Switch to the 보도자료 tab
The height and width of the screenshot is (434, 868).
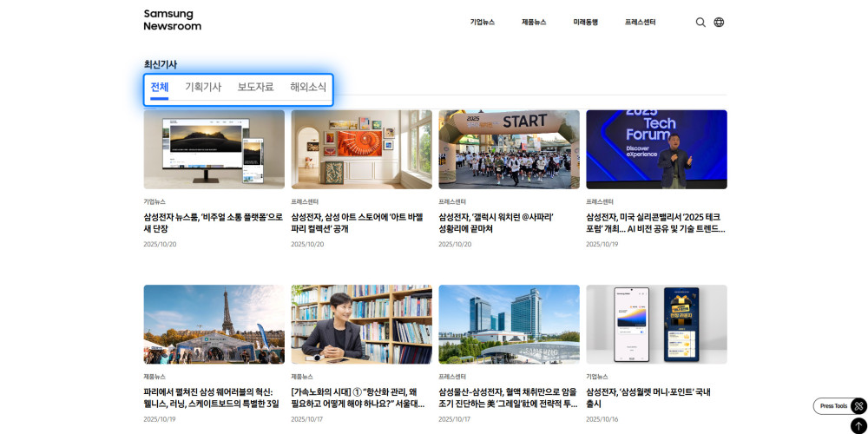256,88
